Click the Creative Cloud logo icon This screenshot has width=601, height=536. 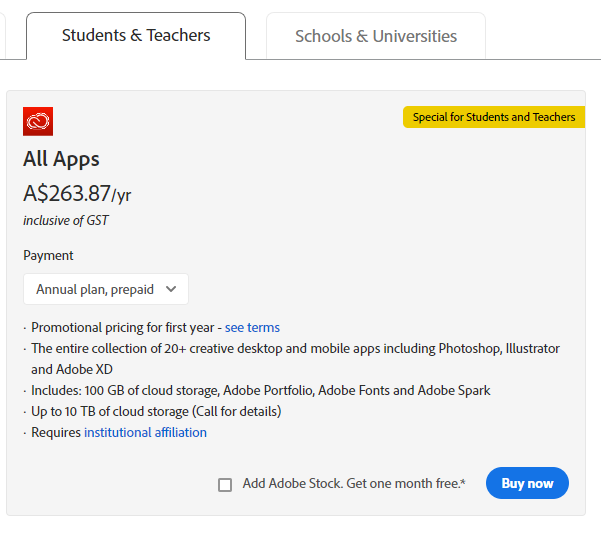pyautogui.click(x=38, y=121)
